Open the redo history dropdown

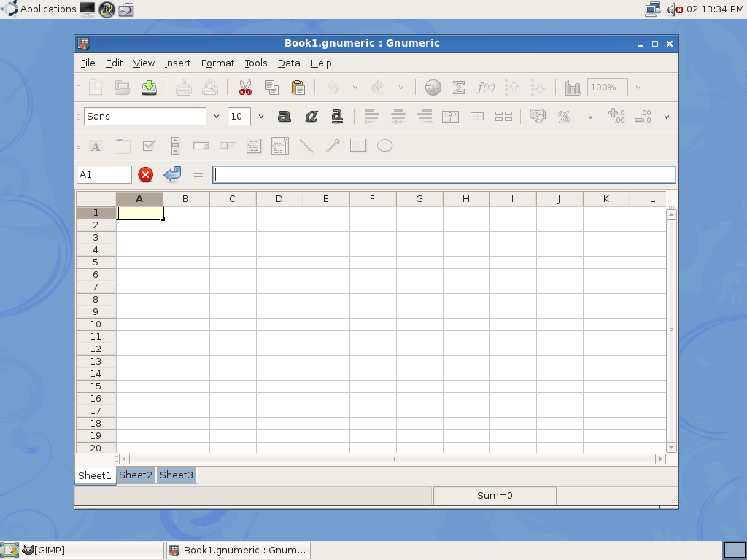[x=401, y=87]
